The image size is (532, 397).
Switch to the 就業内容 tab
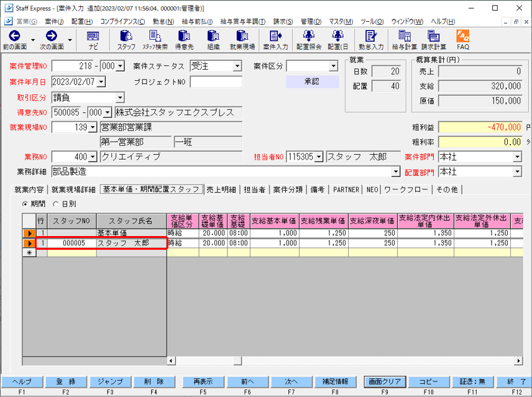pyautogui.click(x=29, y=189)
